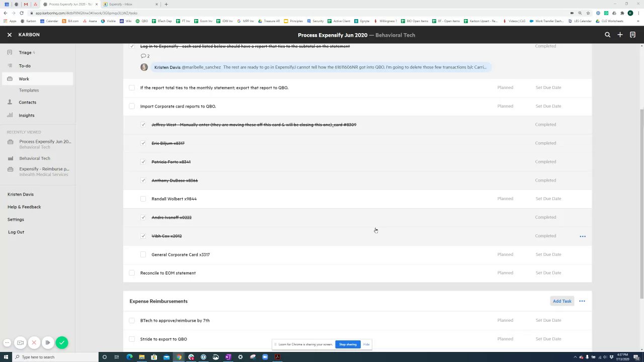The width and height of the screenshot is (644, 362).
Task: Set Due Date for BTech to approve task
Action: (548, 320)
